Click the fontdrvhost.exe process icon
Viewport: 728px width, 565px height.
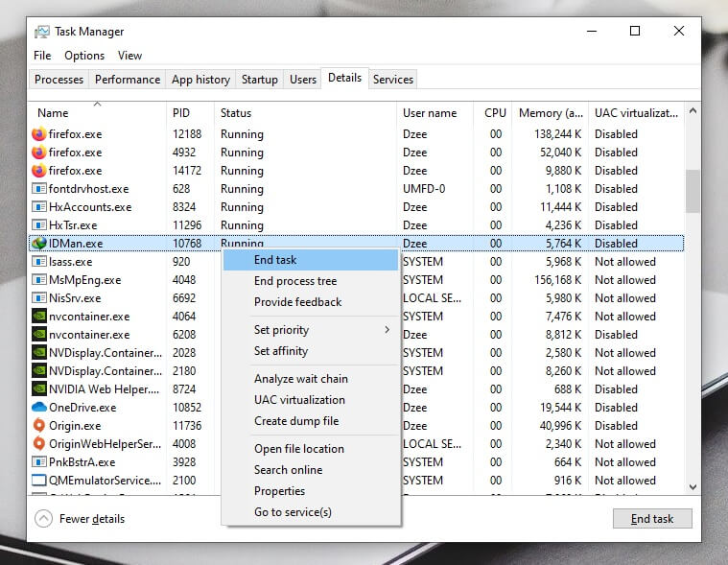pos(39,188)
